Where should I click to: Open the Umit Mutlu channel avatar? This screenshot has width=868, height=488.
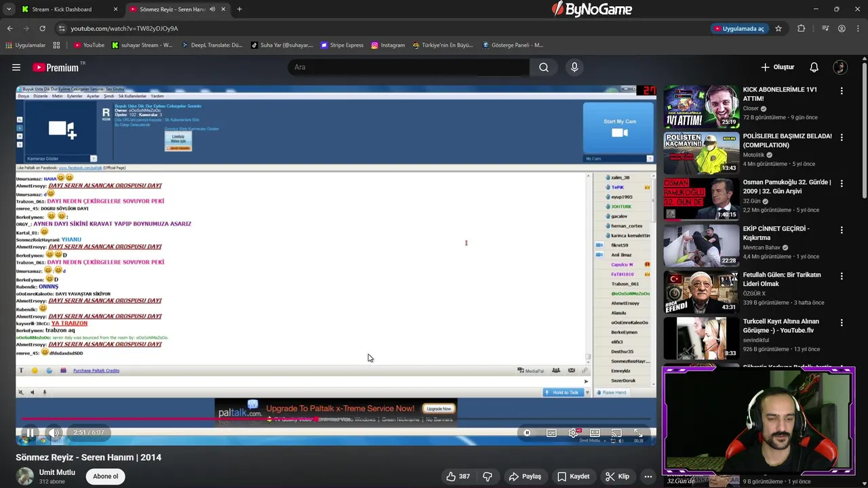click(25, 476)
